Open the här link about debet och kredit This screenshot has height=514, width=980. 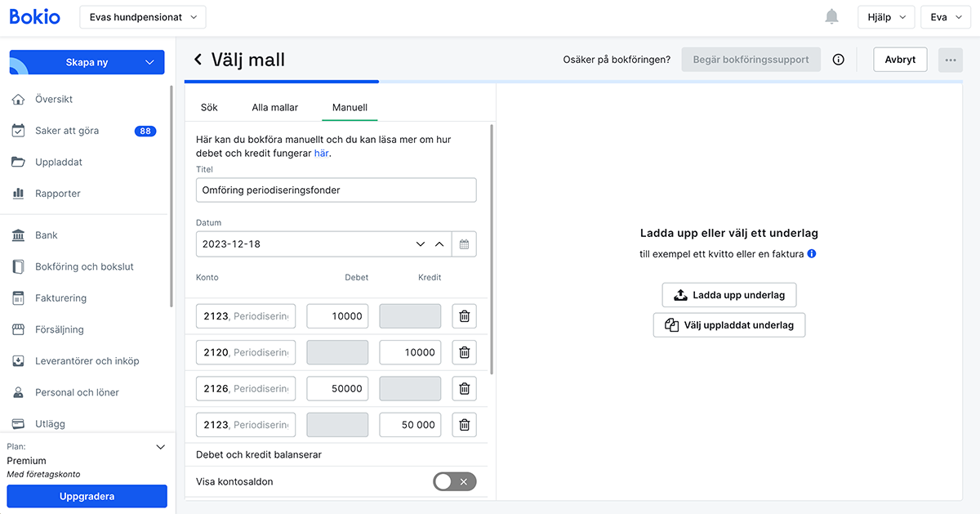point(322,152)
